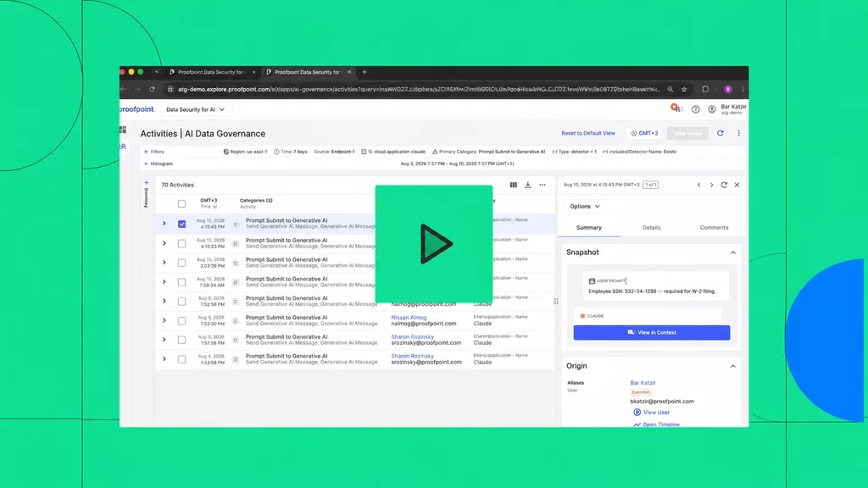This screenshot has height=488, width=868.
Task: Open a new browser tab with plus icon
Action: pyautogui.click(x=364, y=72)
